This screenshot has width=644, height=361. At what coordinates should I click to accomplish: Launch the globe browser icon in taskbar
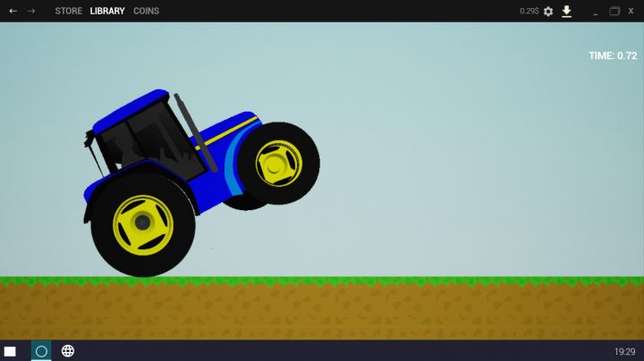coord(68,351)
